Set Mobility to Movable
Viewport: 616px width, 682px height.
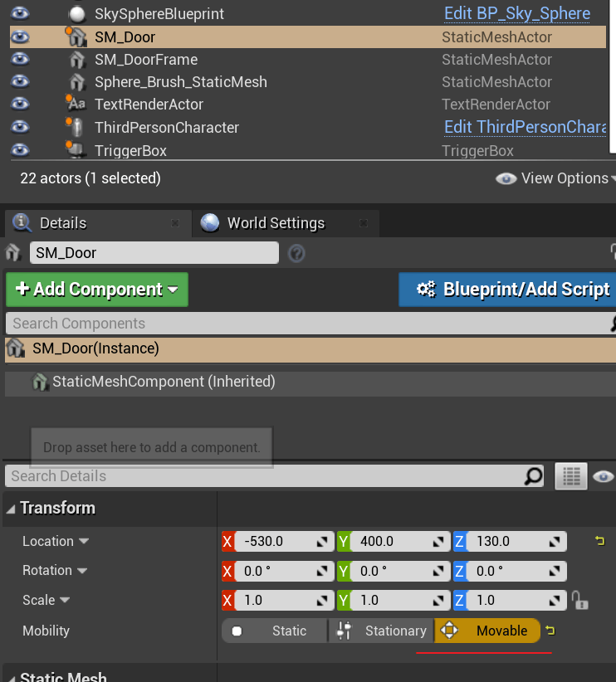(487, 631)
